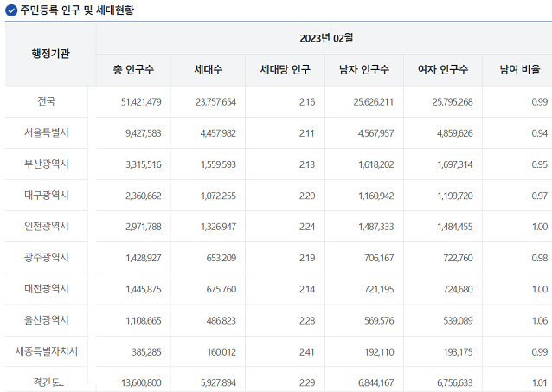Click the 대구광역시 row label
This screenshot has width=552, height=392.
[x=47, y=195]
